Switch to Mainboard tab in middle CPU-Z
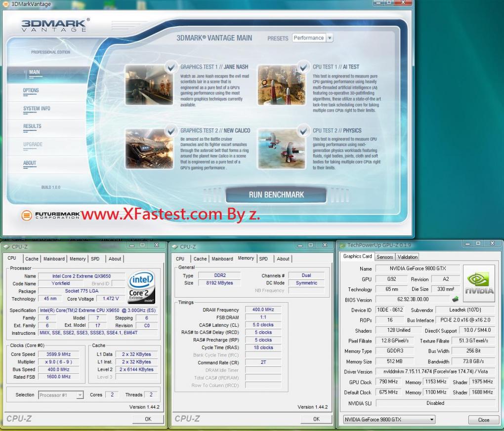 click(222, 259)
